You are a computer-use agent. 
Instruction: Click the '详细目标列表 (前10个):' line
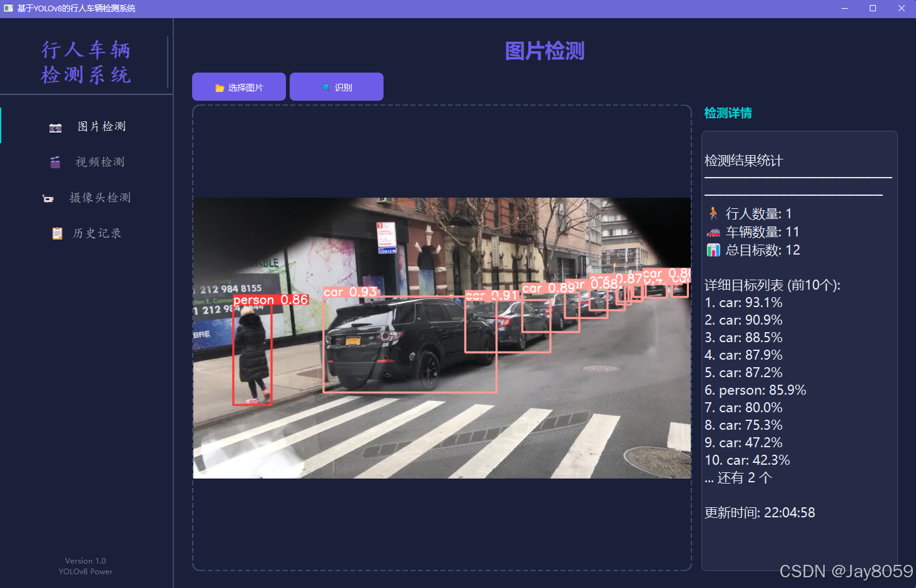tap(773, 285)
